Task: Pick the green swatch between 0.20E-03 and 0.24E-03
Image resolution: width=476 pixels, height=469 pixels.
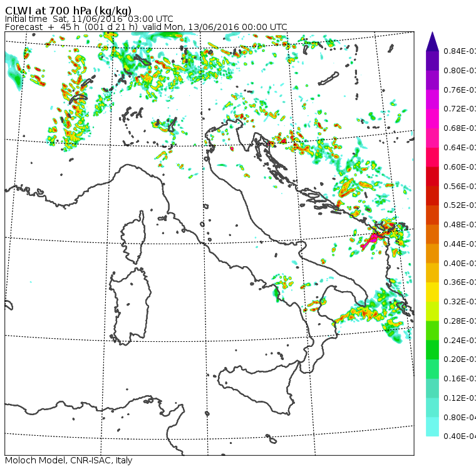Action: (x=432, y=349)
